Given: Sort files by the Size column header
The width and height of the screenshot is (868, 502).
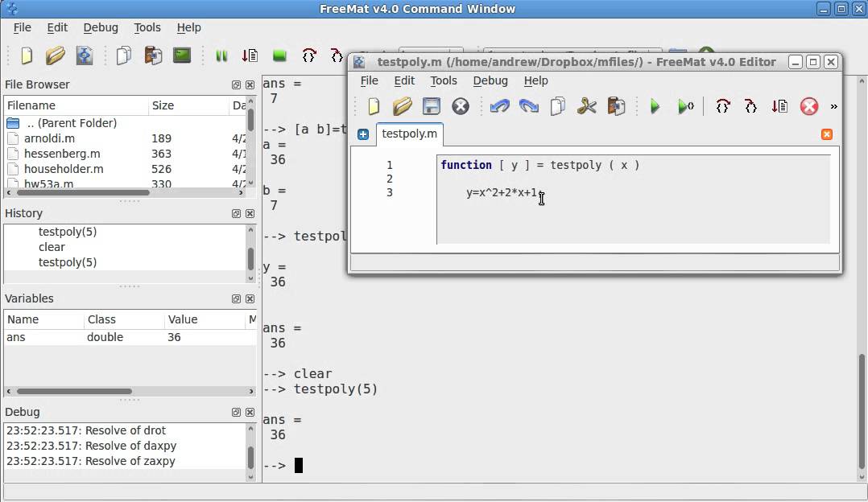Looking at the screenshot, I should 188,105.
